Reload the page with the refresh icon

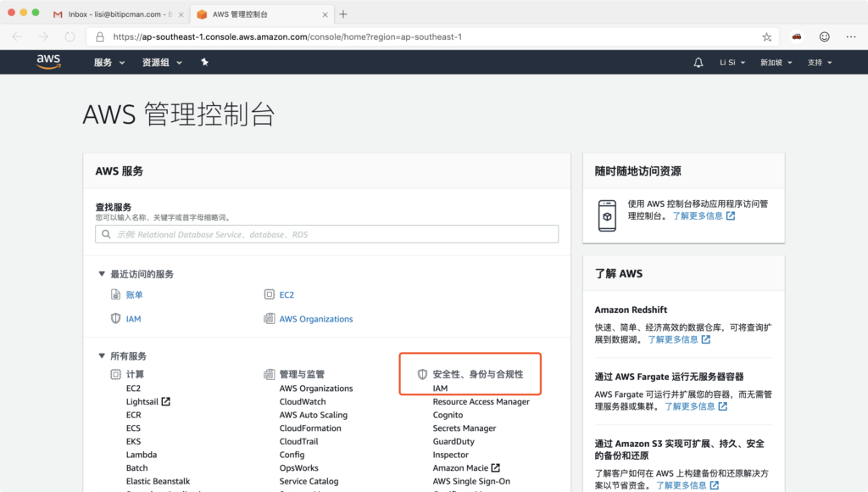pyautogui.click(x=70, y=36)
